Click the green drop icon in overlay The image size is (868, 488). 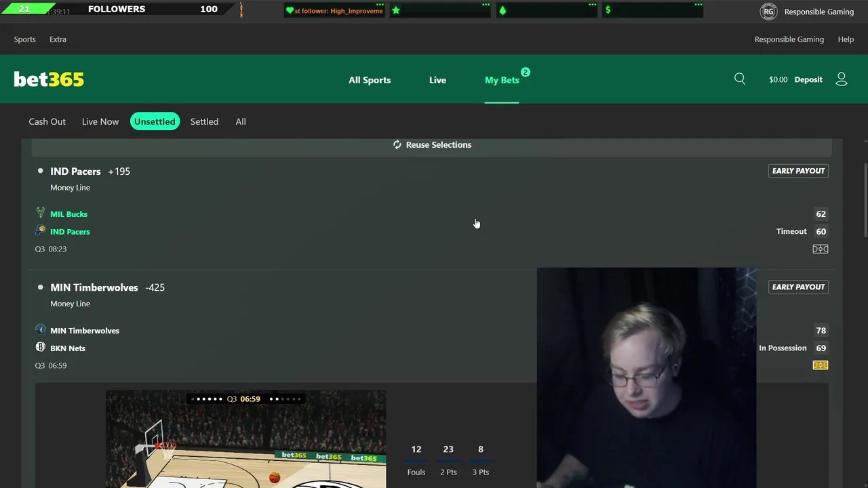(502, 10)
